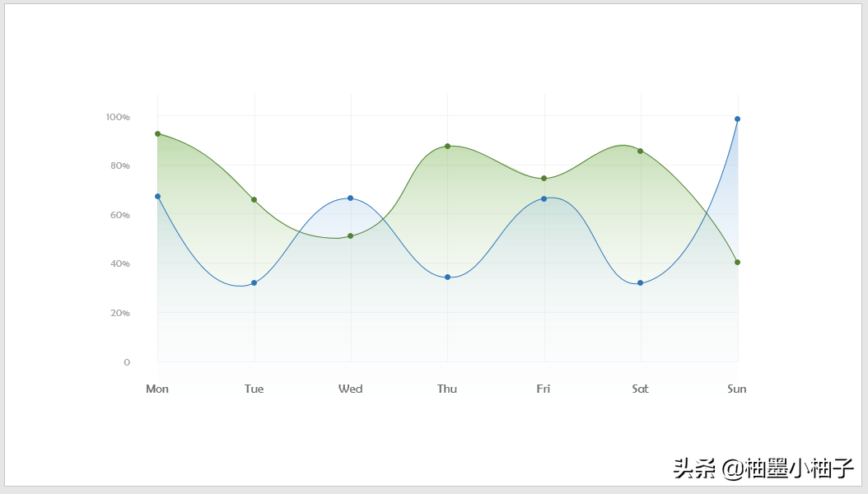Click the Mon axis label
This screenshot has height=494, width=868.
pos(157,389)
